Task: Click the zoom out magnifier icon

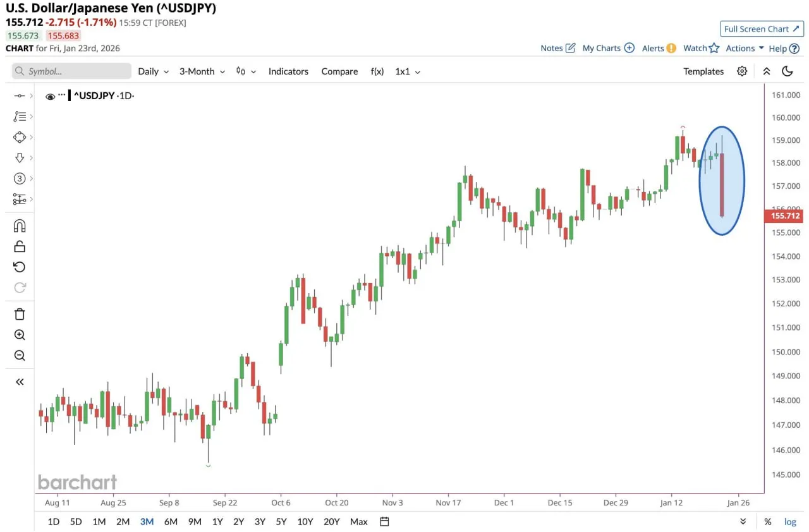Action: pyautogui.click(x=20, y=356)
